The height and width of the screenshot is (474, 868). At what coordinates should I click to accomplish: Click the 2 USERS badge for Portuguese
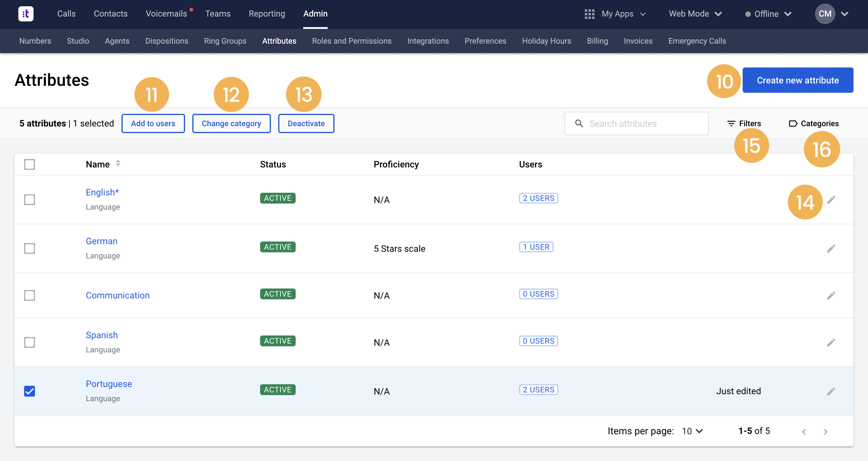coord(539,389)
